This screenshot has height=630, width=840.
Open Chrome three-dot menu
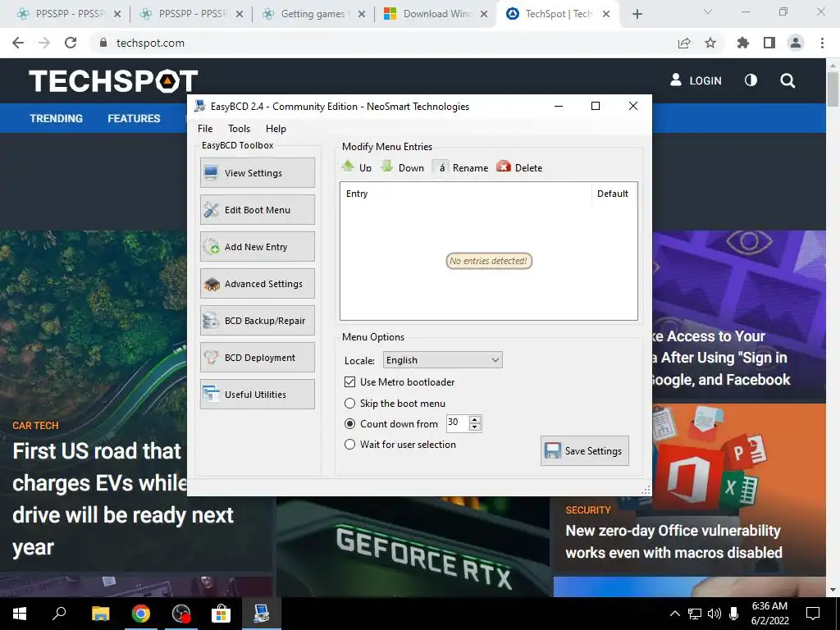pyautogui.click(x=822, y=43)
